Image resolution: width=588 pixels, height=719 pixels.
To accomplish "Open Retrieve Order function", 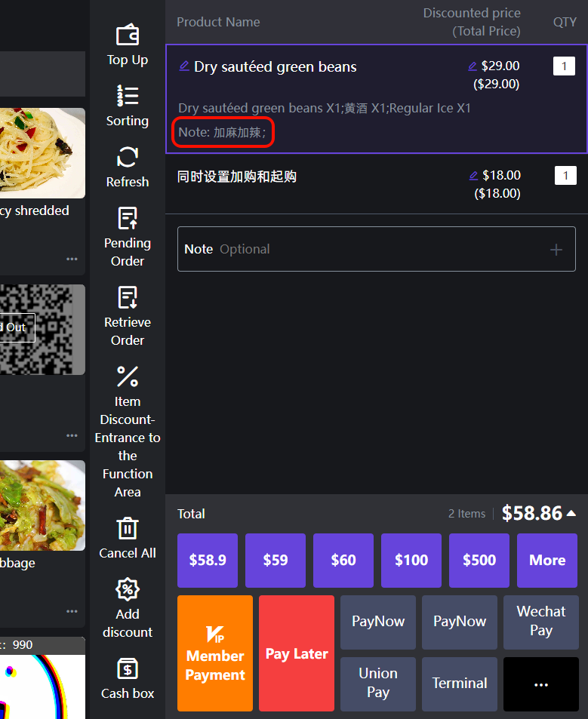I will click(127, 298).
